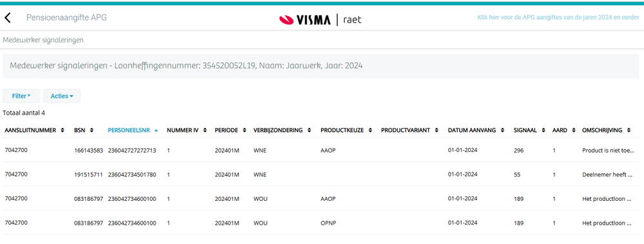Click personeelsnr 236042734501780
The height and width of the screenshot is (244, 644).
[x=132, y=174]
